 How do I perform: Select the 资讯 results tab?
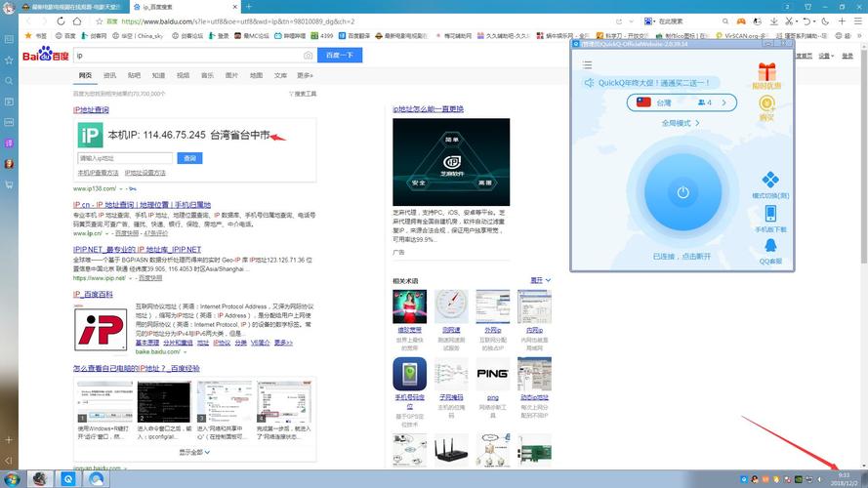point(109,75)
